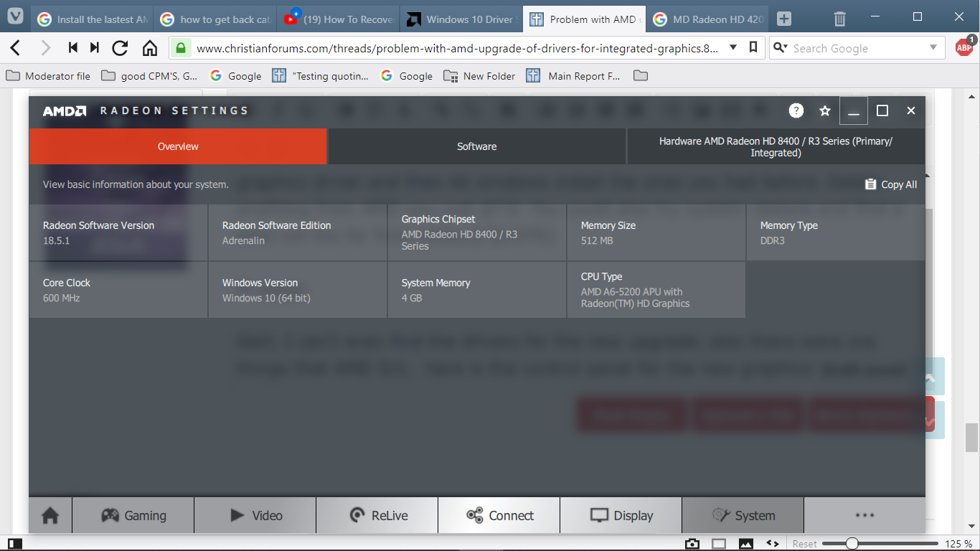Open the Connect section
Image resolution: width=980 pixels, height=551 pixels.
tap(499, 515)
